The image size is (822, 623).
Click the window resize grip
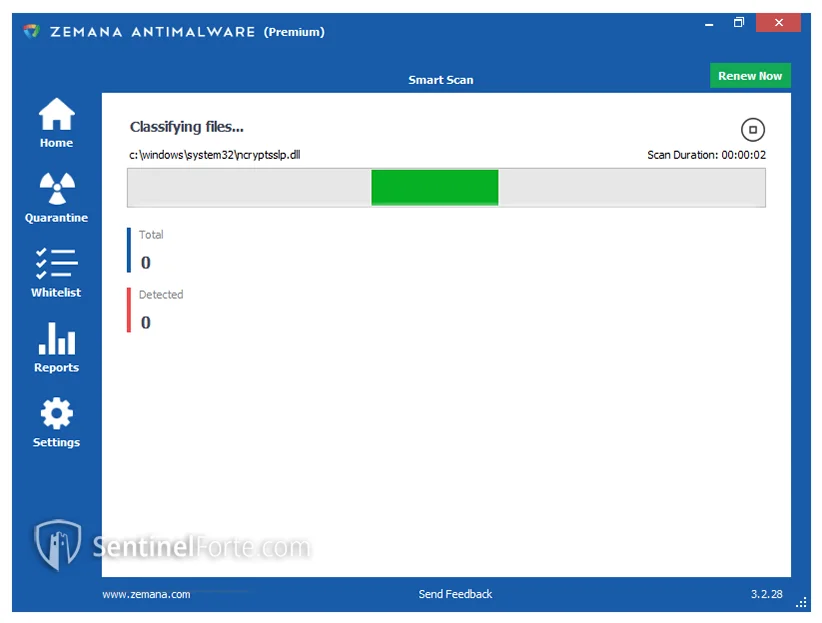click(x=802, y=603)
